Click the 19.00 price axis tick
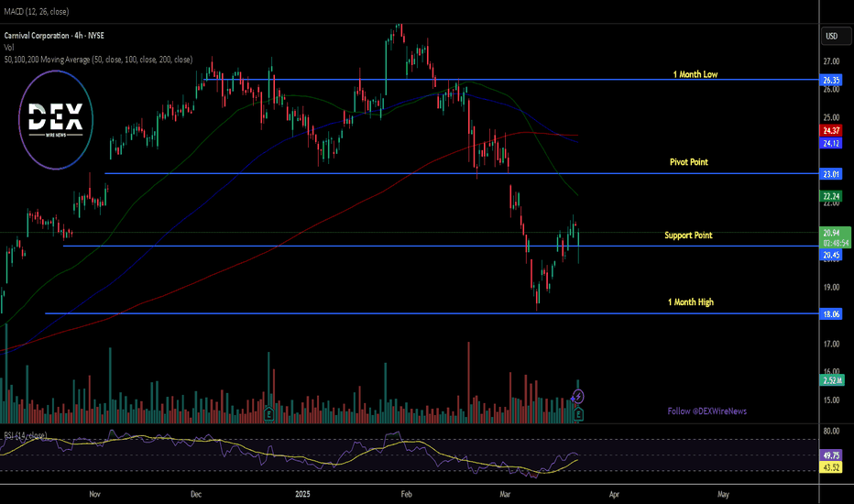This screenshot has height=504, width=854. pyautogui.click(x=831, y=287)
